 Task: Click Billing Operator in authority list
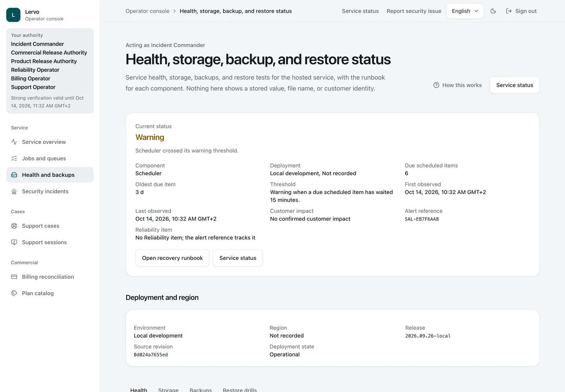click(x=31, y=78)
